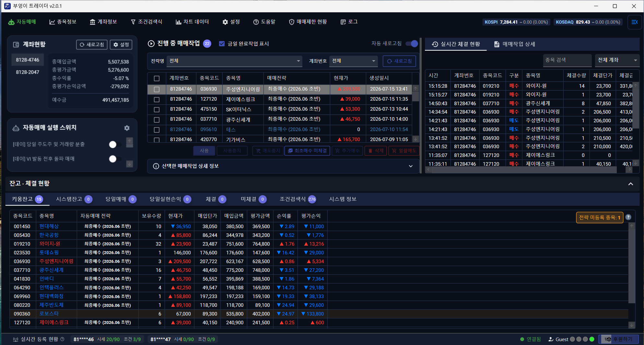Switch to the 매매작업 상세 tab

tap(514, 44)
